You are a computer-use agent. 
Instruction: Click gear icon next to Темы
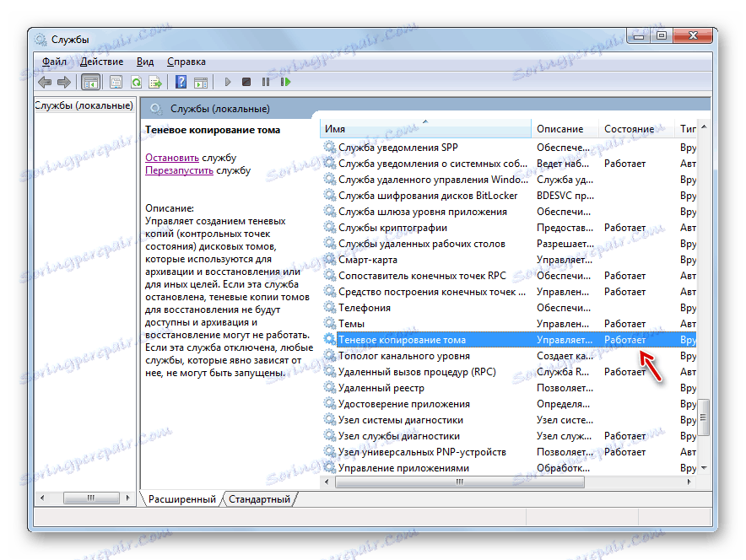(330, 323)
